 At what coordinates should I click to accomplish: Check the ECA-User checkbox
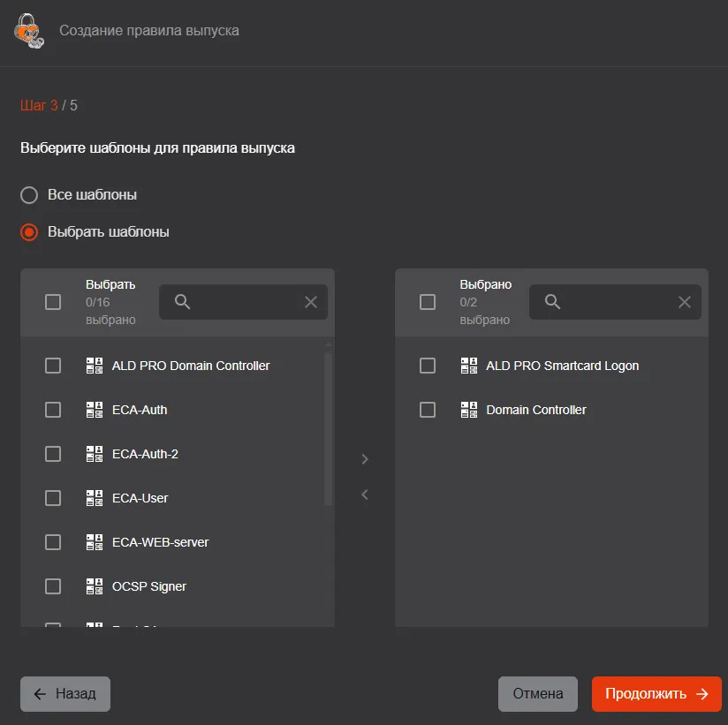pos(53,498)
